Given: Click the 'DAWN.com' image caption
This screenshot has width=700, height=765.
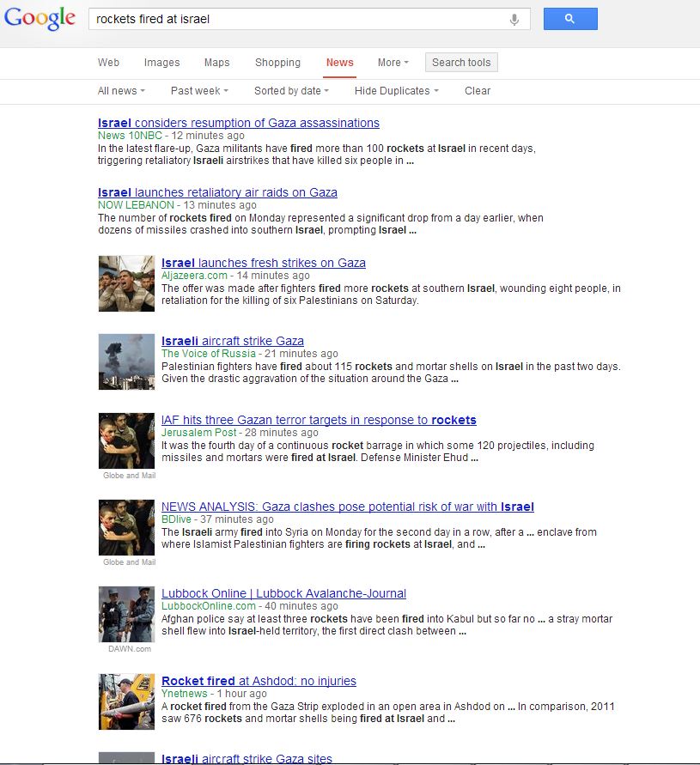Looking at the screenshot, I should (x=130, y=649).
